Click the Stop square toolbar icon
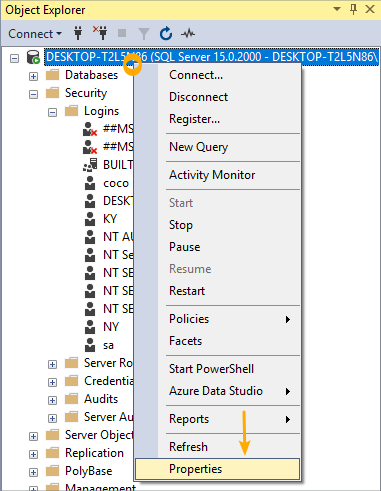Screen dimensions: 381x491 pyautogui.click(x=122, y=33)
